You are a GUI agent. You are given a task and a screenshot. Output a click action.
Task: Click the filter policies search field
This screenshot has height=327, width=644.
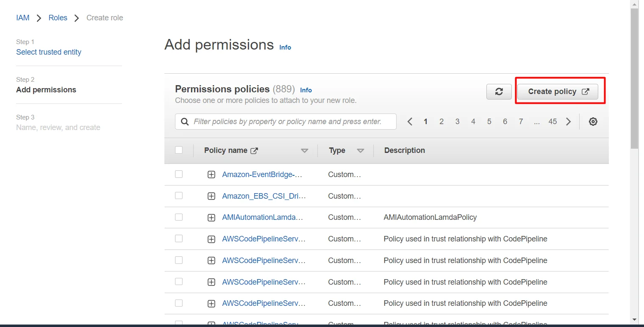(x=286, y=122)
